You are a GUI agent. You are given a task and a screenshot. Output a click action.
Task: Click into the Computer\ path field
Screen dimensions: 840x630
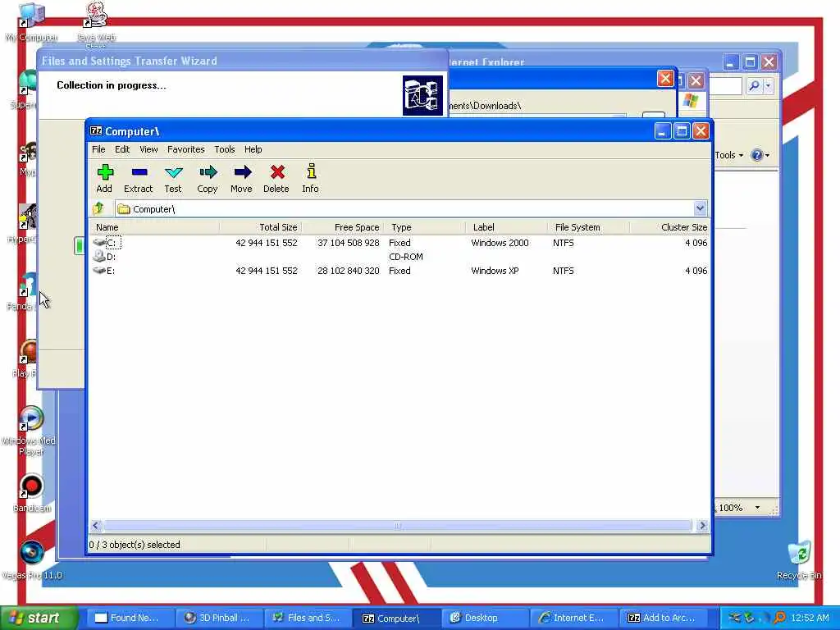coord(404,209)
